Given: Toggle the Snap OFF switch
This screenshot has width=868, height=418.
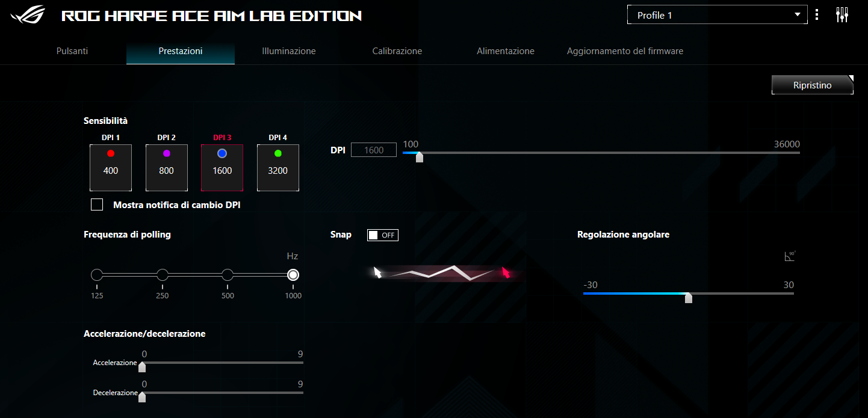Looking at the screenshot, I should pos(383,235).
